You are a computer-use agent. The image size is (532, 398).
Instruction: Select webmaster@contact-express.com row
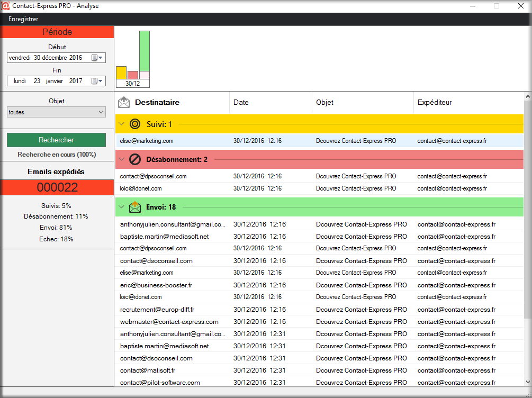[x=319, y=322]
